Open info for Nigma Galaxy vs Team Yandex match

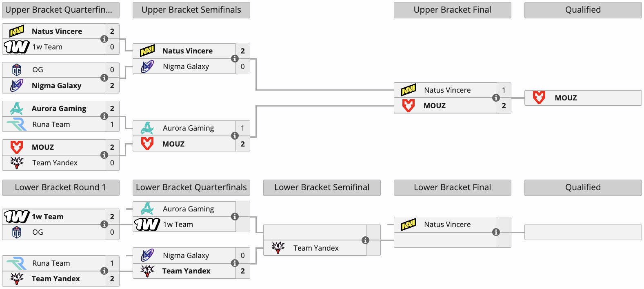(x=235, y=263)
